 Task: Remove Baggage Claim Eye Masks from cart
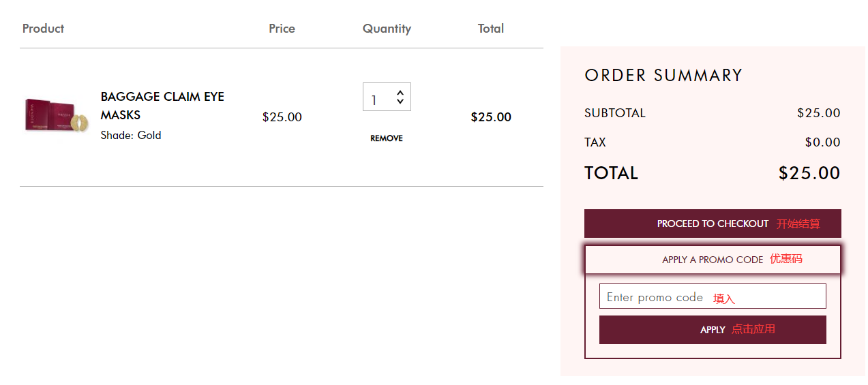click(387, 138)
